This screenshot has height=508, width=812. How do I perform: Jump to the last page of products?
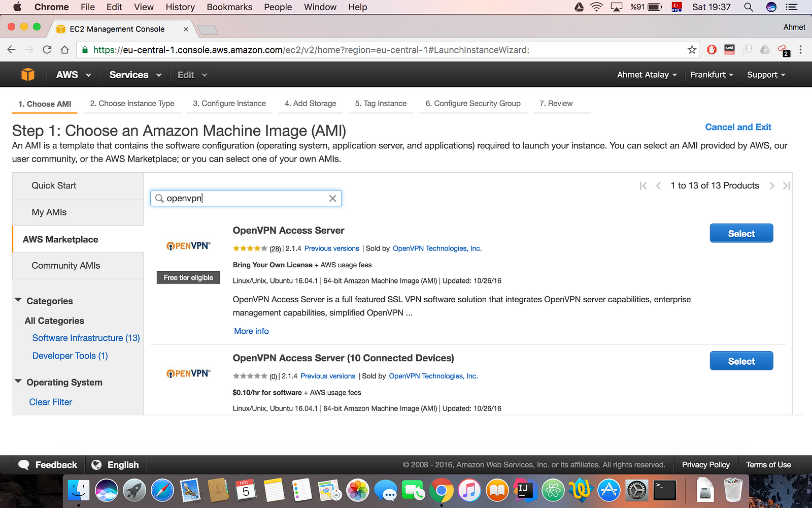point(786,186)
